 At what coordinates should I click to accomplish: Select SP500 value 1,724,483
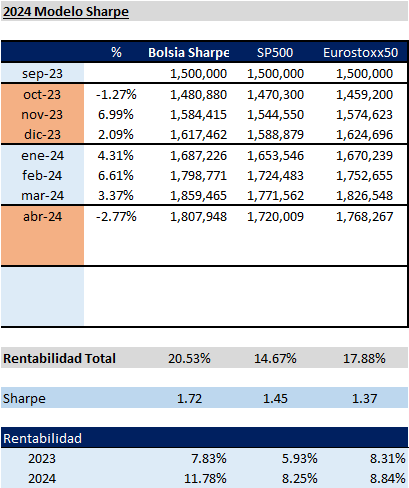tap(275, 176)
